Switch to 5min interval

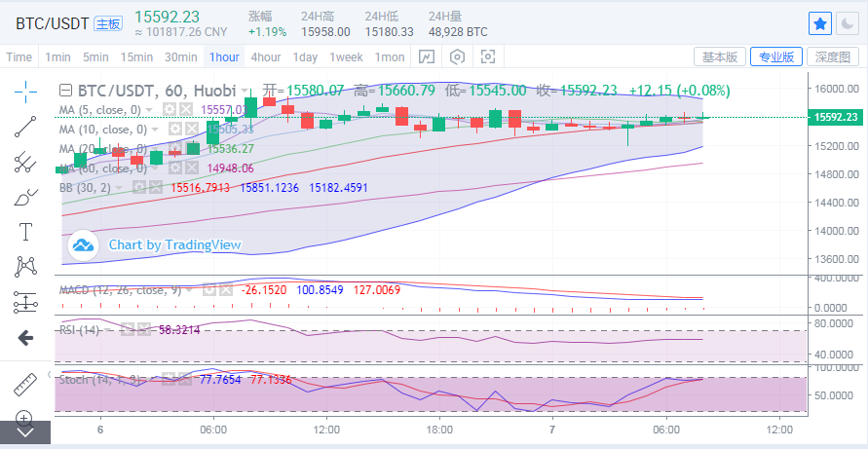[95, 57]
